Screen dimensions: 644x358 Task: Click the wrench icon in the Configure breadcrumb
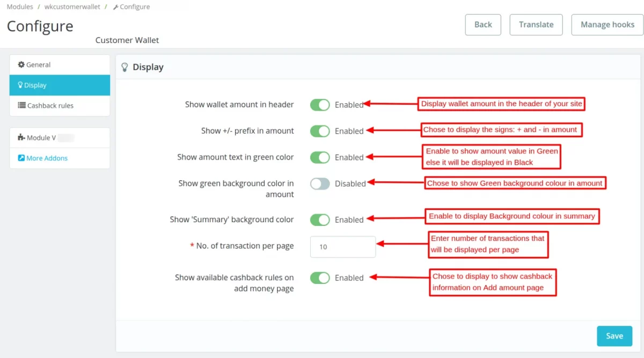click(x=116, y=6)
